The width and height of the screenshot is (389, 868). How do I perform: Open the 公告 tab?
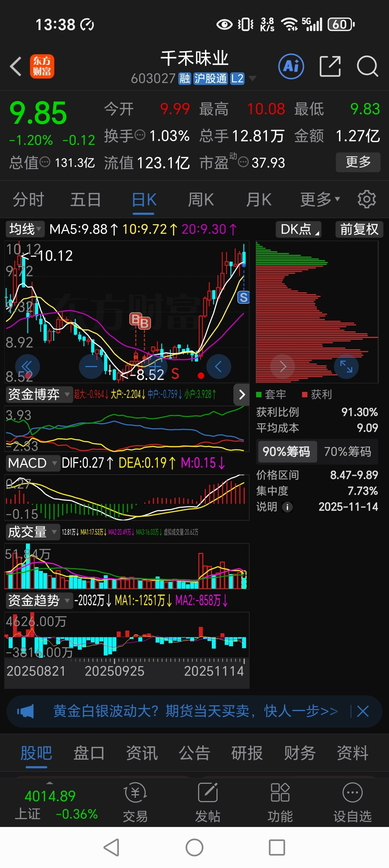(194, 753)
